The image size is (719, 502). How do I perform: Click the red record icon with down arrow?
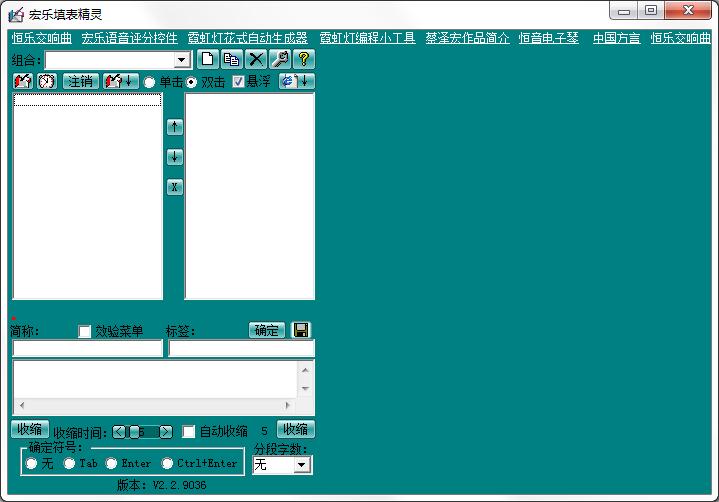(120, 82)
